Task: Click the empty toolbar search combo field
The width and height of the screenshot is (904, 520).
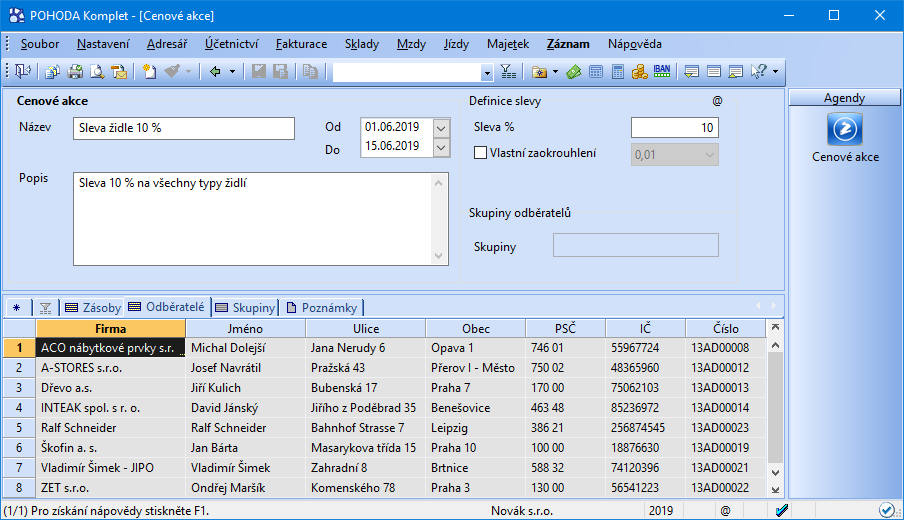Action: tap(408, 72)
